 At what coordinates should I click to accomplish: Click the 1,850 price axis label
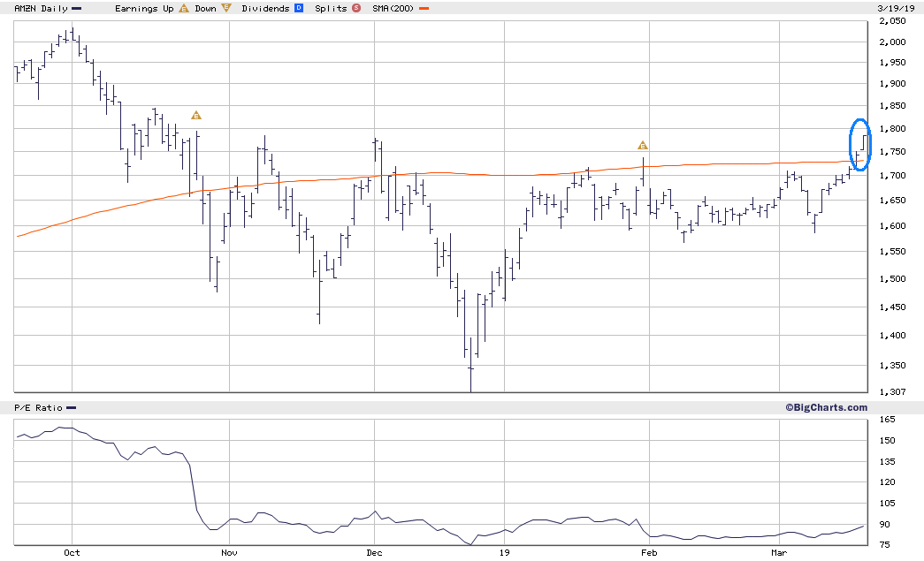pos(892,106)
